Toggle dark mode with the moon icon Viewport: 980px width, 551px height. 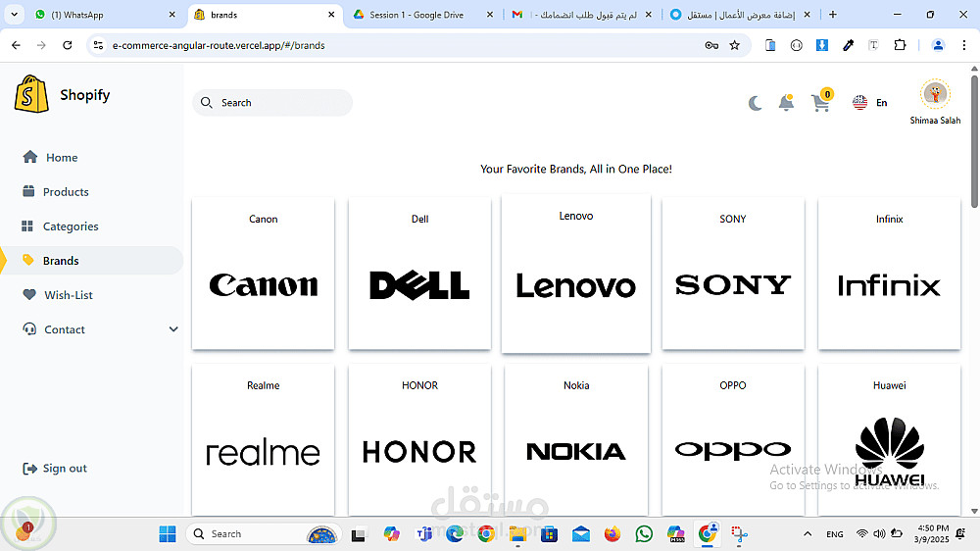pos(755,103)
